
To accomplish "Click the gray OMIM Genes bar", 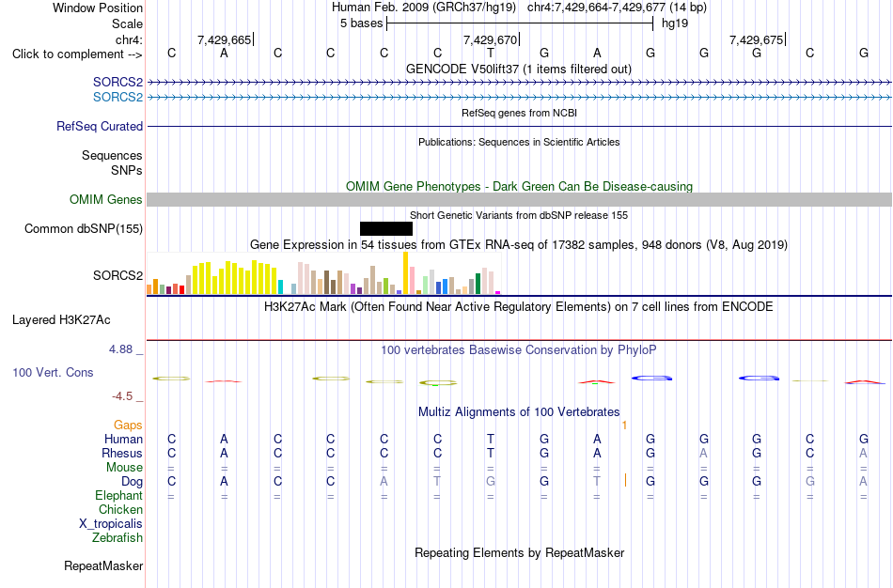I will pyautogui.click(x=520, y=199).
